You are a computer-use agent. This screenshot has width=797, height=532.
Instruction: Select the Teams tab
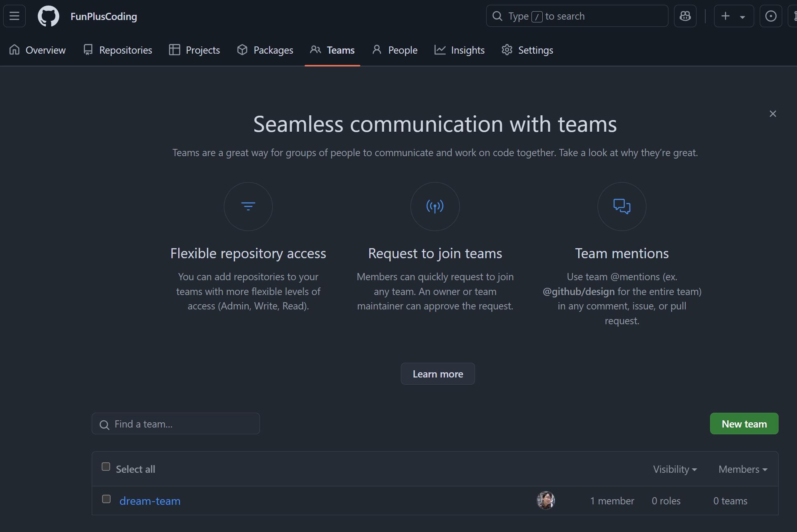pyautogui.click(x=332, y=50)
